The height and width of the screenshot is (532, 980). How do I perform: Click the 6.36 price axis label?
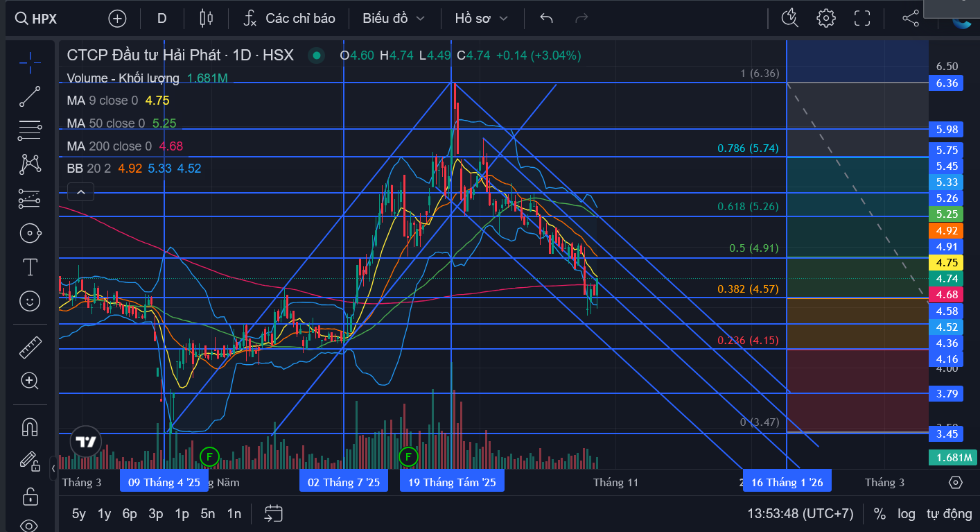[x=947, y=83]
